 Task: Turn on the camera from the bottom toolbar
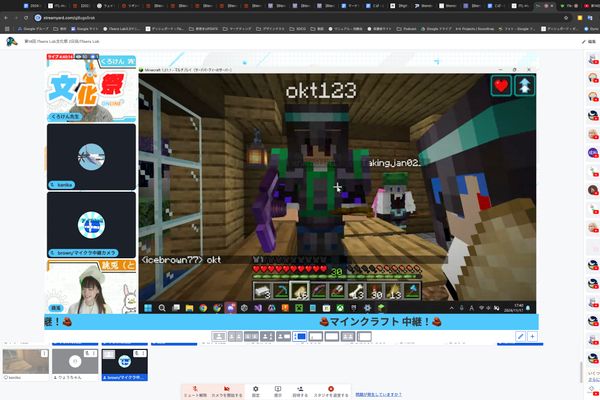[227, 391]
